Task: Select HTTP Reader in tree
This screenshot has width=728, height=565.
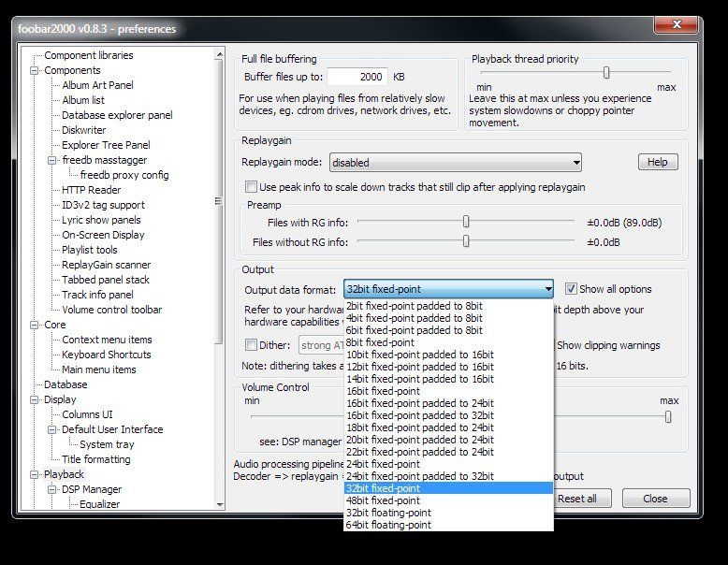Action: click(91, 190)
